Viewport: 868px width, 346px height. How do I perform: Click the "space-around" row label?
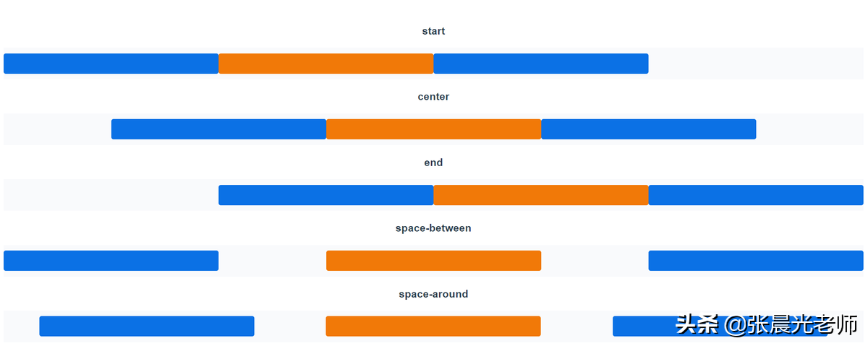(433, 294)
